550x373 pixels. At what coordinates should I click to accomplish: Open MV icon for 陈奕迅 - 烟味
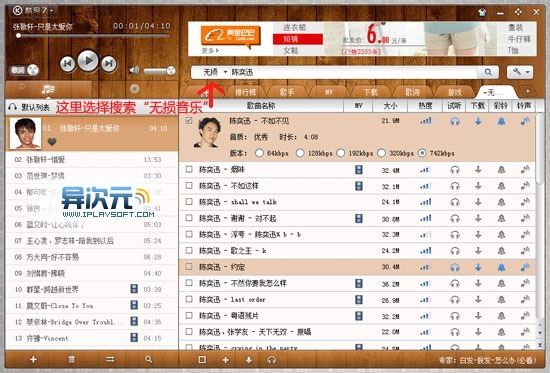(358, 170)
